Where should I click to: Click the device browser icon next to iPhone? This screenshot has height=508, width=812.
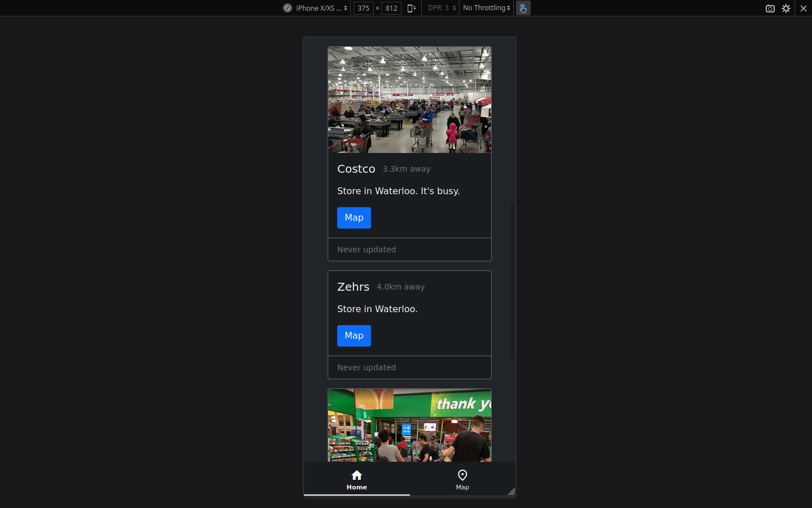pyautogui.click(x=288, y=8)
